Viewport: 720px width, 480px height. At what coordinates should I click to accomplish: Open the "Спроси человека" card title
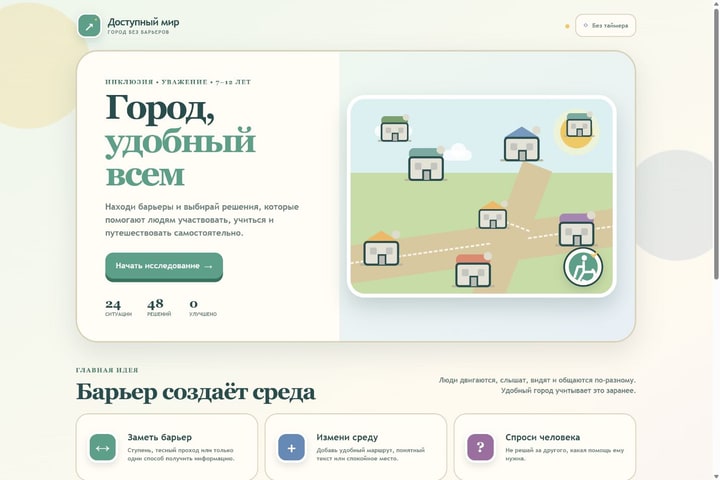tap(542, 437)
